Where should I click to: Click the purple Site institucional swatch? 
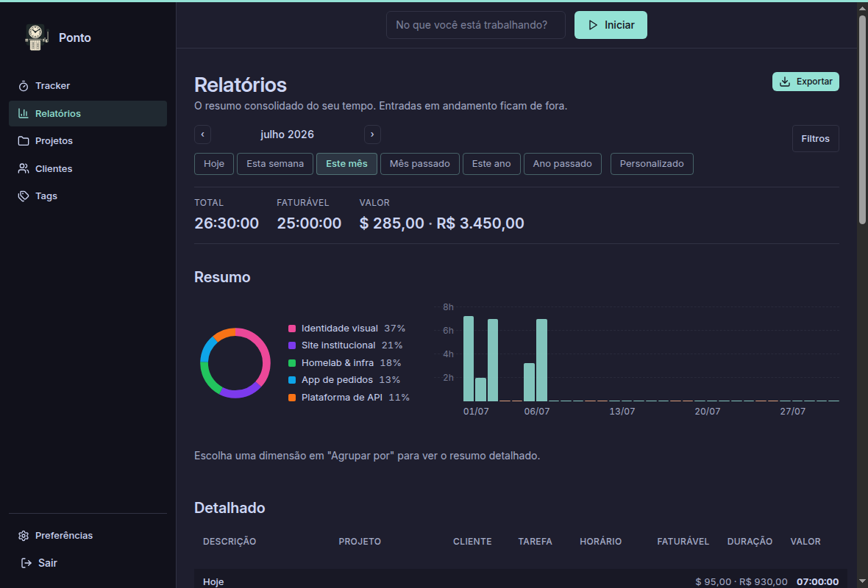[x=292, y=345]
